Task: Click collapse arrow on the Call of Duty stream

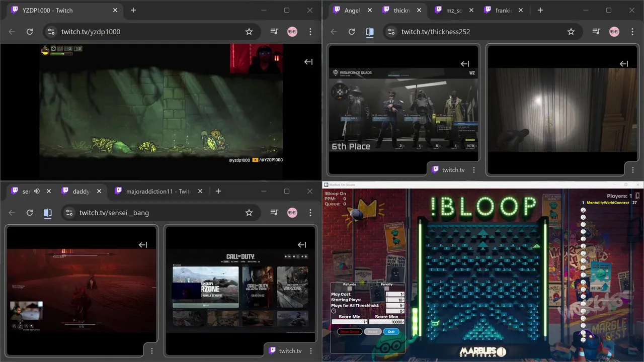Action: [302, 245]
